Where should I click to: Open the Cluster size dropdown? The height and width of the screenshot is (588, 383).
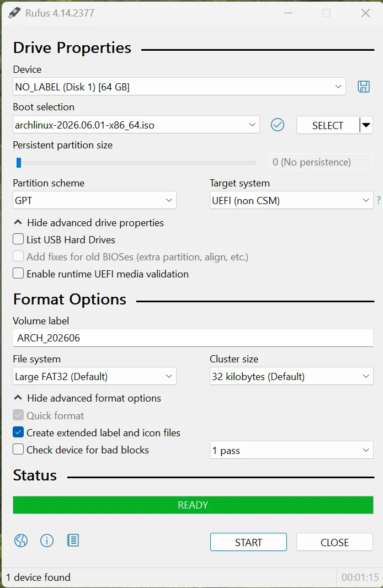coord(291,376)
